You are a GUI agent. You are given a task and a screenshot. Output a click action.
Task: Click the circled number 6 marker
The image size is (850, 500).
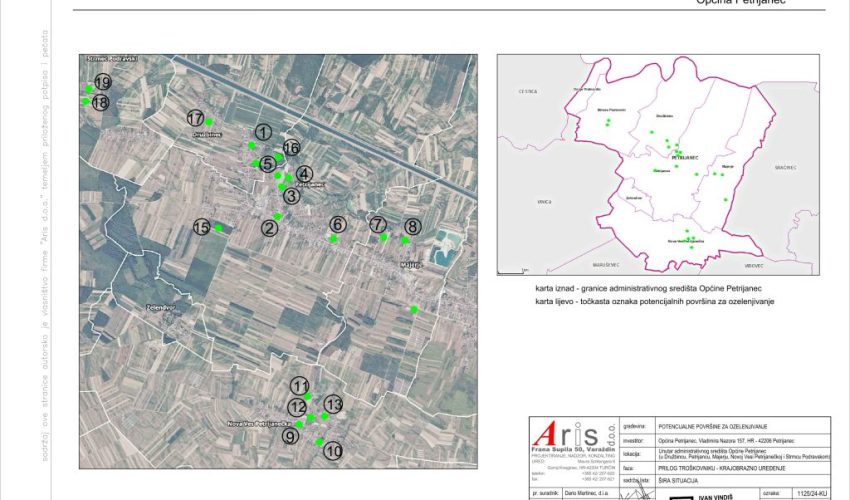(x=338, y=224)
